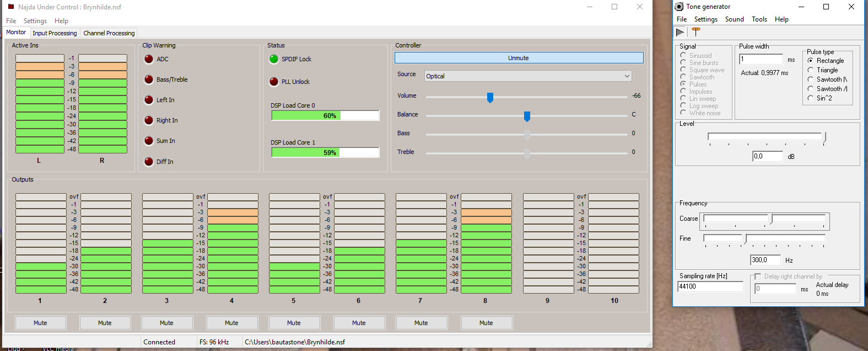Click the green SPDIF Lock status LED

[274, 59]
